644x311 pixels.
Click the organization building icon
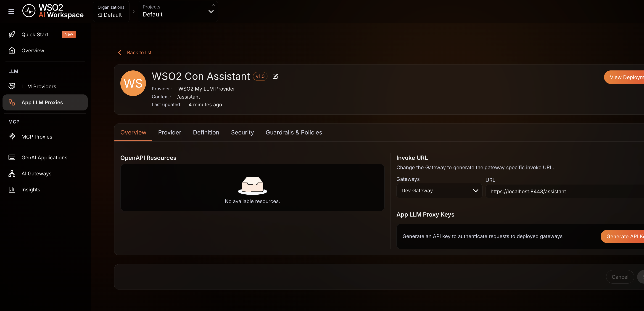(100, 15)
